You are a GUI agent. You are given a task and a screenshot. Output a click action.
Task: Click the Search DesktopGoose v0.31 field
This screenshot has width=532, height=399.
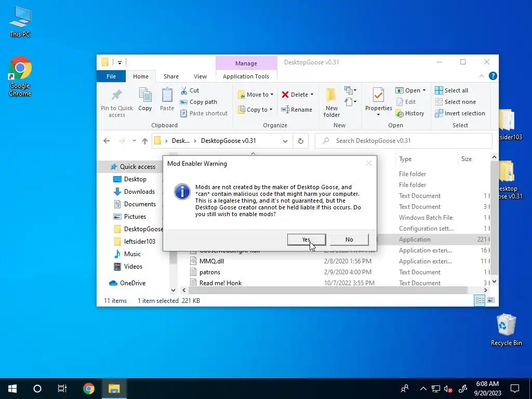click(403, 141)
